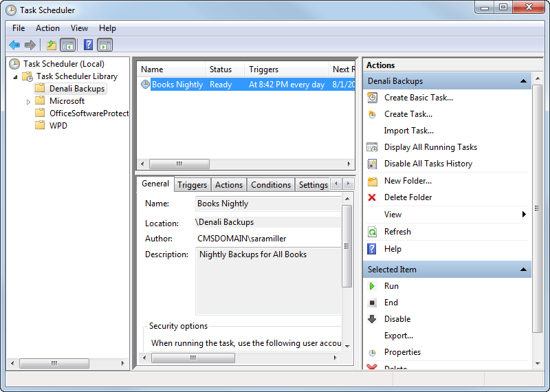Open the File menu
Viewport: 550px width, 392px height.
click(x=19, y=28)
